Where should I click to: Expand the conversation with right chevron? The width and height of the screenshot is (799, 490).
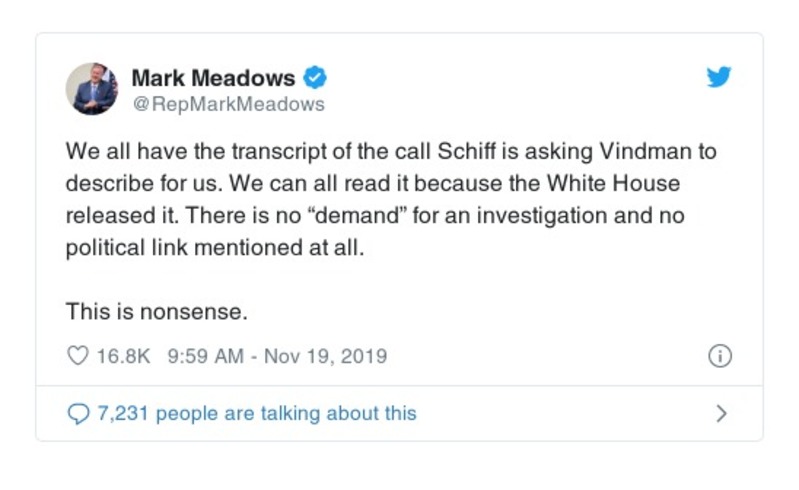coord(722,413)
